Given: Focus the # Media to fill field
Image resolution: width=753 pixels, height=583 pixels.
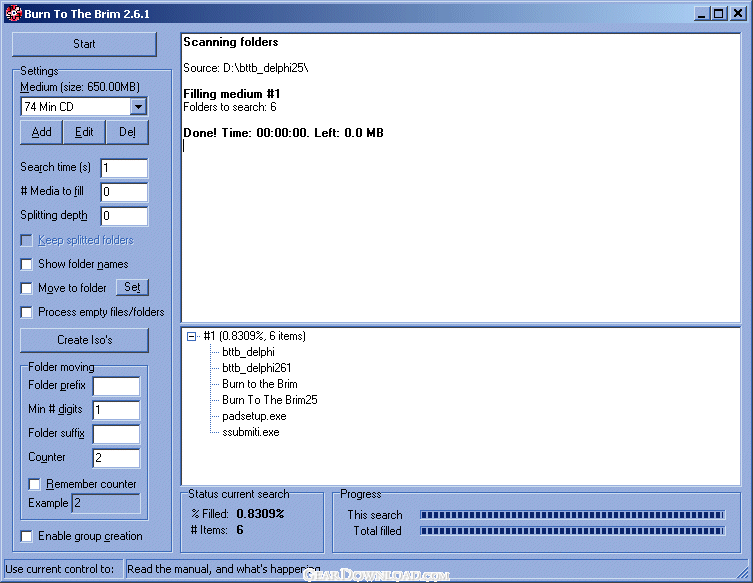Looking at the screenshot, I should 124,192.
